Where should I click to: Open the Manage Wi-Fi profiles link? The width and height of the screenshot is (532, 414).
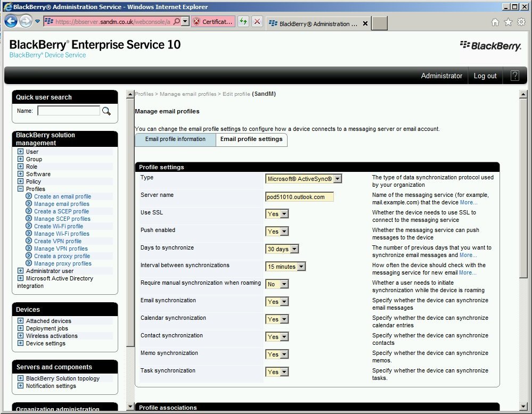(x=62, y=234)
